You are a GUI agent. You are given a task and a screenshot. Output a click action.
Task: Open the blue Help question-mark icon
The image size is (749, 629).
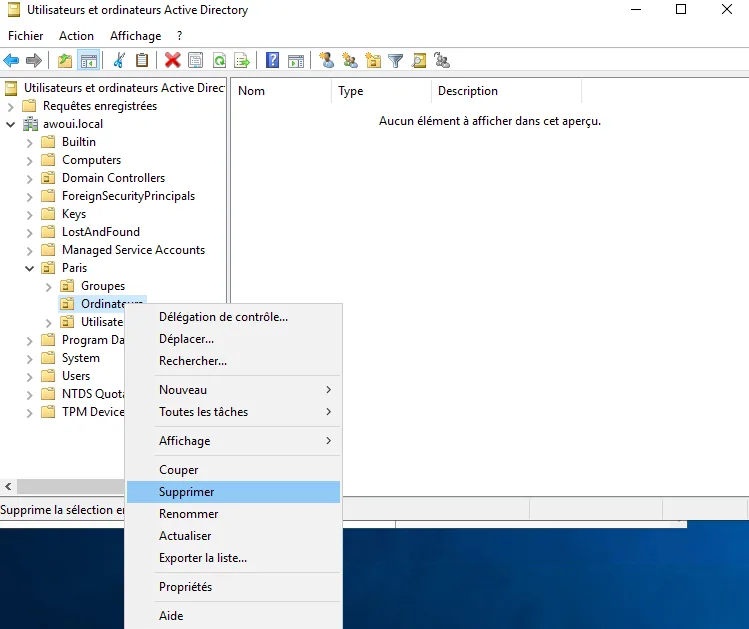pos(272,61)
